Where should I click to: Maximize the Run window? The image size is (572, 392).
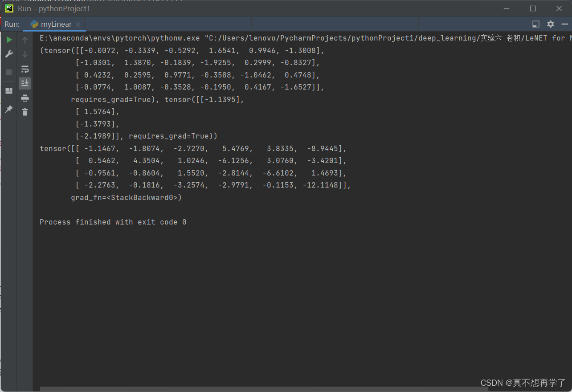(533, 8)
